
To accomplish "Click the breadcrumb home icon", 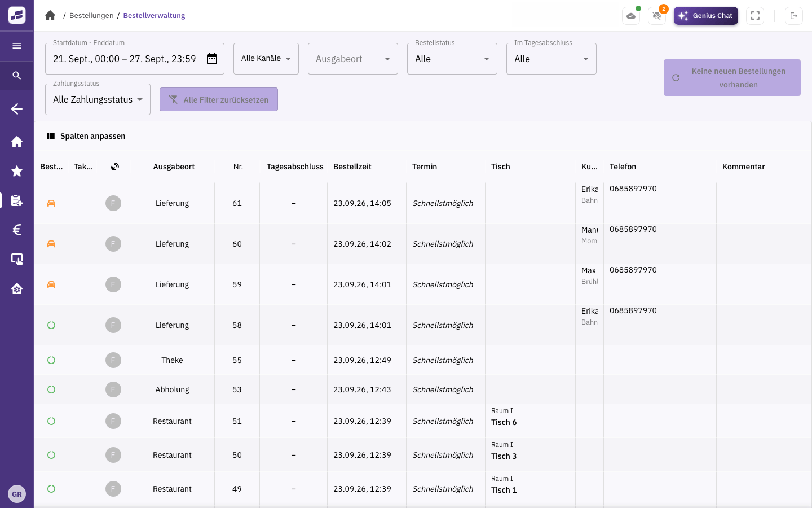I will (x=50, y=15).
